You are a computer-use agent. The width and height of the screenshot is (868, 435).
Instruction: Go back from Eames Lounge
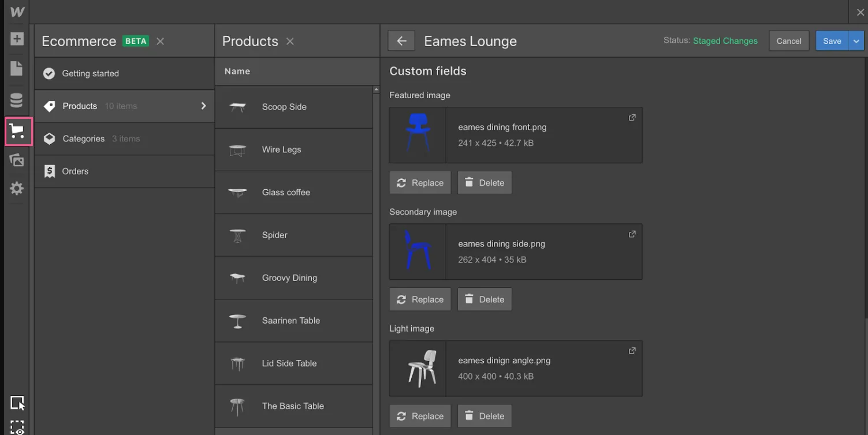coord(401,41)
